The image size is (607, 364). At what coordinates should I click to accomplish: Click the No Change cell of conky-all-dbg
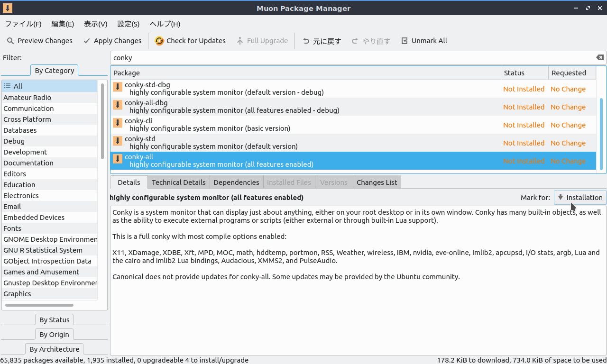(568, 107)
